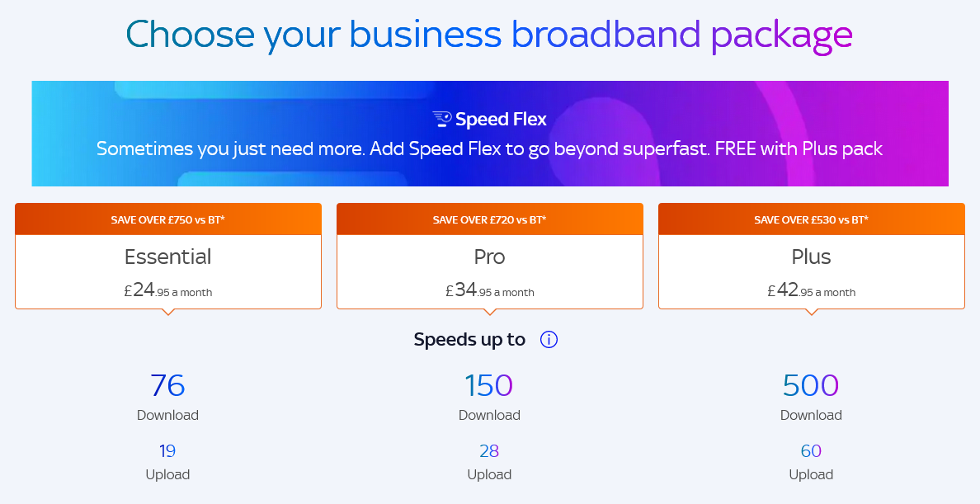
Task: Click the 500 download speed figure
Action: point(811,385)
